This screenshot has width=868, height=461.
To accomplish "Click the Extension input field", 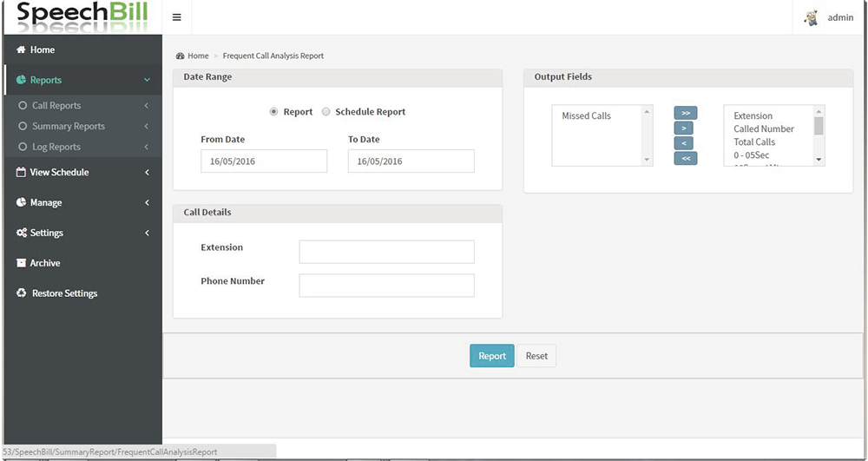I will coord(386,252).
